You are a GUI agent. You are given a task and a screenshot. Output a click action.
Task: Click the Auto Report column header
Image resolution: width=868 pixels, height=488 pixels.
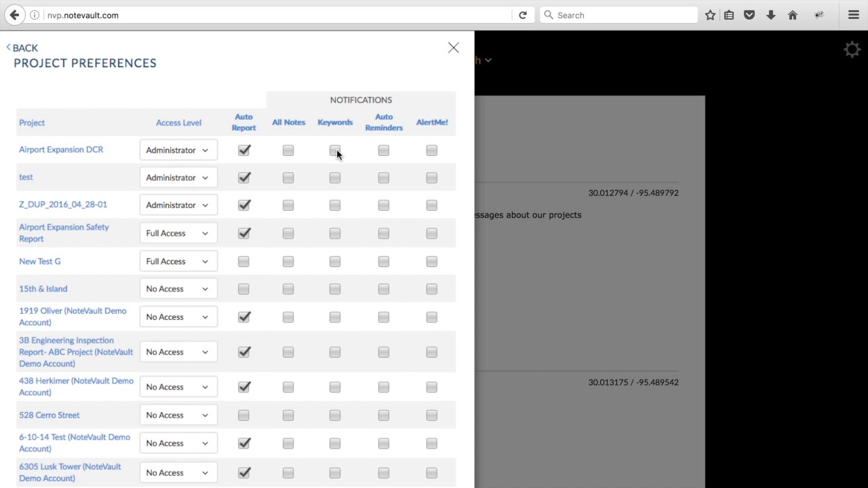pyautogui.click(x=243, y=123)
